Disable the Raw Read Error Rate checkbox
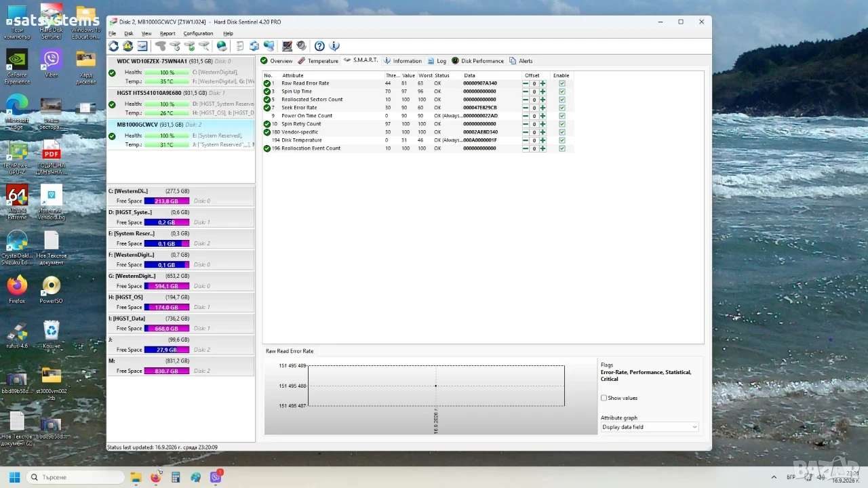 click(562, 83)
